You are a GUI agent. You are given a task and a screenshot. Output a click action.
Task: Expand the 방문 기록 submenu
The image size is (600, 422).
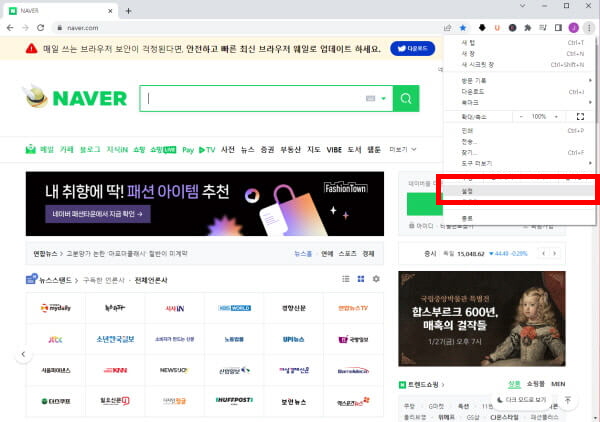[519, 80]
